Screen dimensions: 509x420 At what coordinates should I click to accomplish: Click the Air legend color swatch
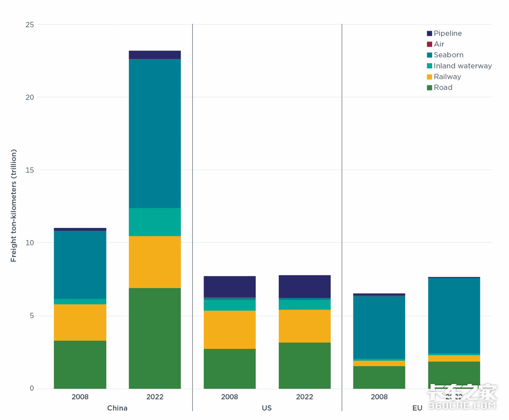click(429, 44)
